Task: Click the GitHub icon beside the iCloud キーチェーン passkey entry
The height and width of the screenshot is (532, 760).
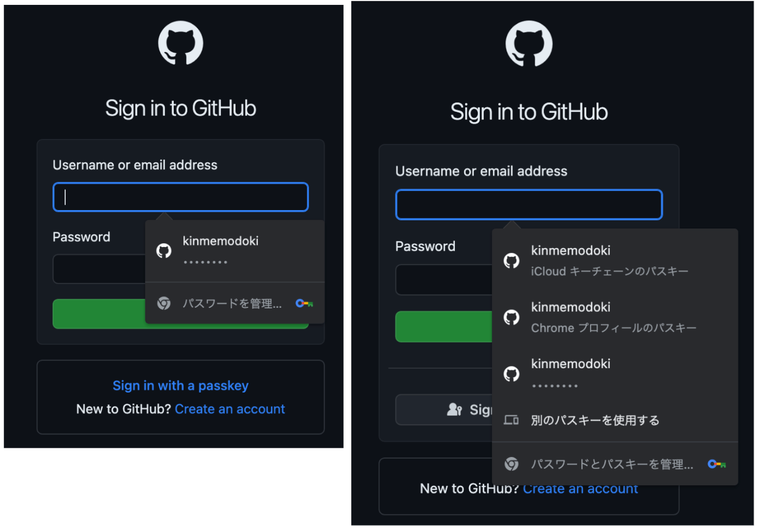Action: pyautogui.click(x=511, y=261)
